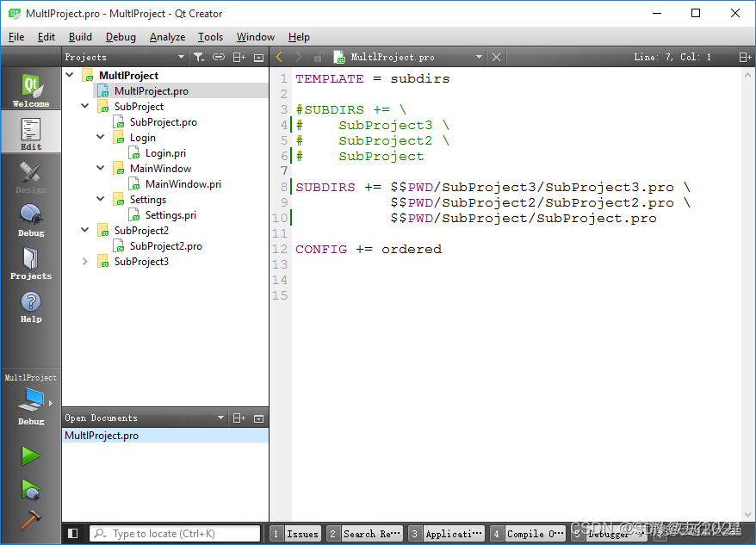This screenshot has width=756, height=545.
Task: Show the Compile Output pane
Action: click(527, 534)
